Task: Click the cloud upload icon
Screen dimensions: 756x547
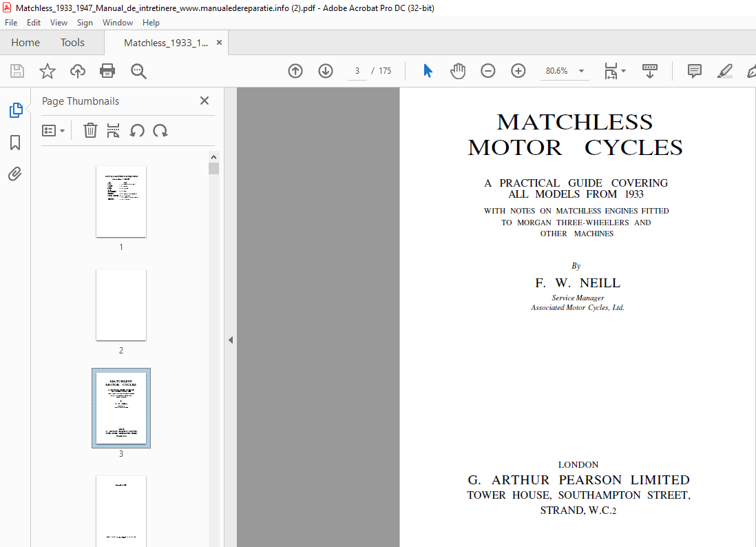Action: point(78,71)
